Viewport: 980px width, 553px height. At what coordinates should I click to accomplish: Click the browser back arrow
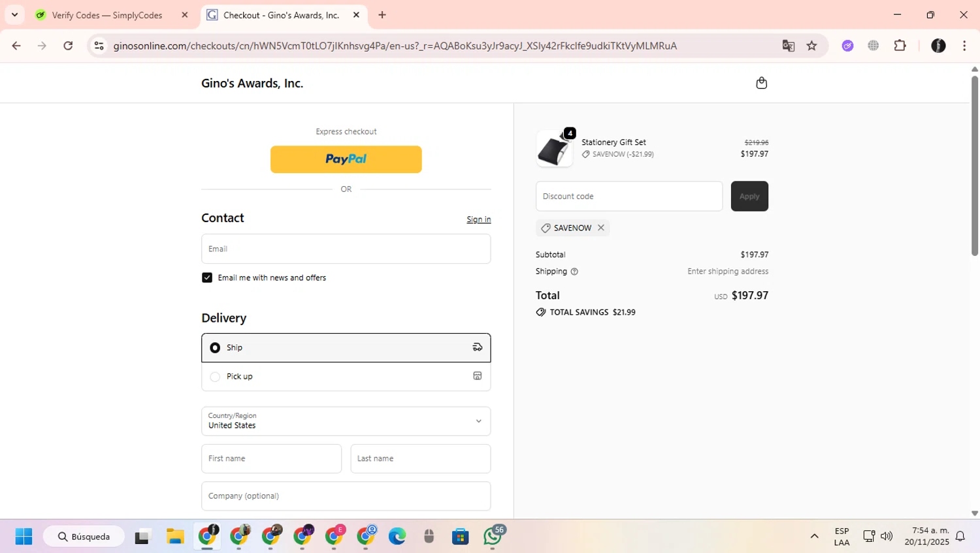point(16,46)
